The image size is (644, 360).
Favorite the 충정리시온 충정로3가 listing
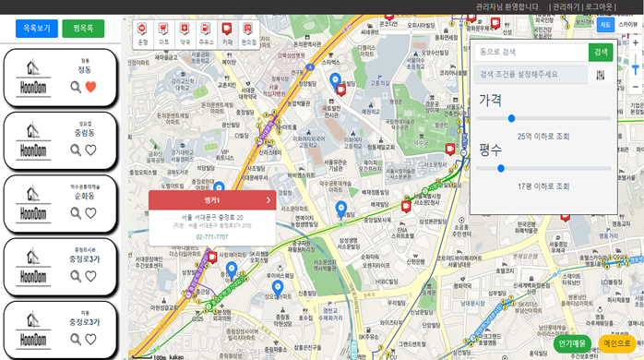(90, 276)
